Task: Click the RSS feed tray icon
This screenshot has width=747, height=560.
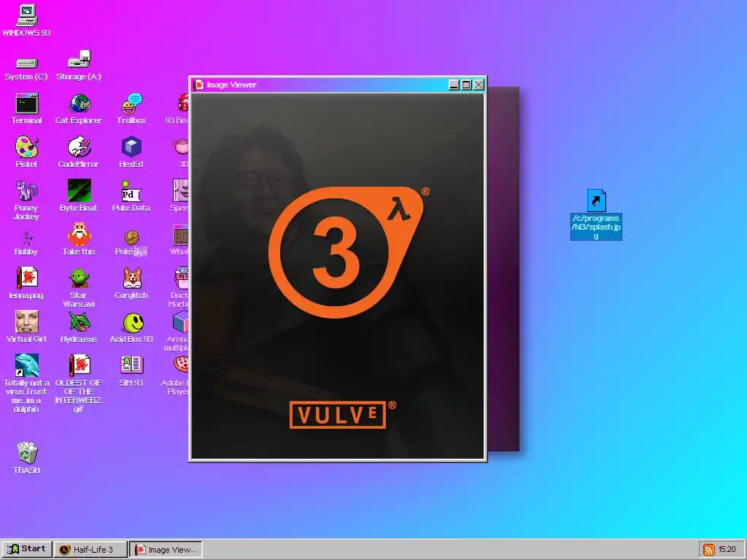Action: (x=709, y=550)
